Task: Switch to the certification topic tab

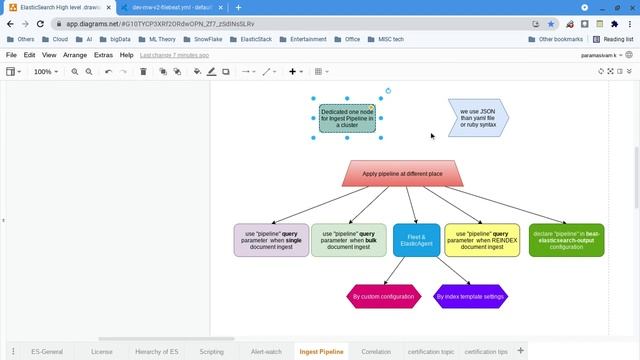Action: click(x=431, y=351)
